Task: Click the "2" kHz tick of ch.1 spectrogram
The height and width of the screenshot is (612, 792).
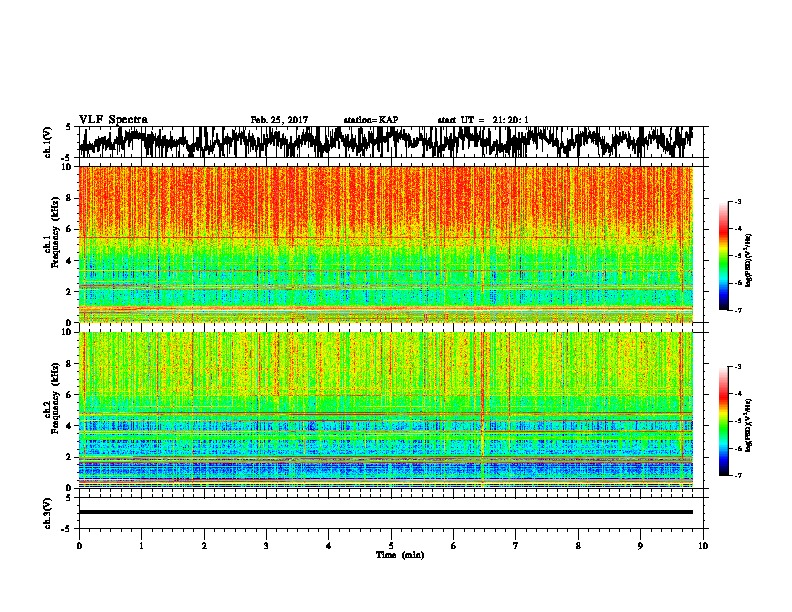Action: 70,292
